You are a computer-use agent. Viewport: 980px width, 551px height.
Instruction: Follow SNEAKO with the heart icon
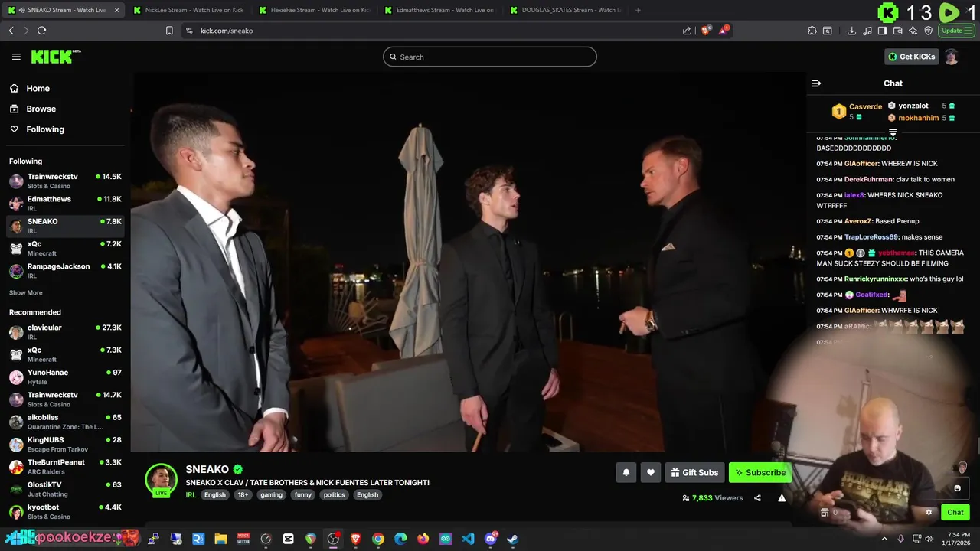pos(651,473)
